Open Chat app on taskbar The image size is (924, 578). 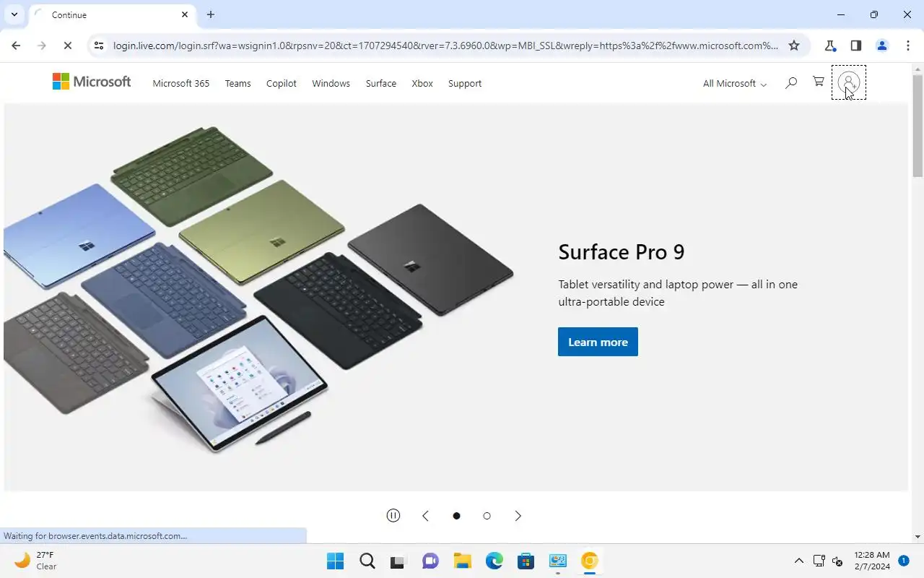(x=431, y=561)
